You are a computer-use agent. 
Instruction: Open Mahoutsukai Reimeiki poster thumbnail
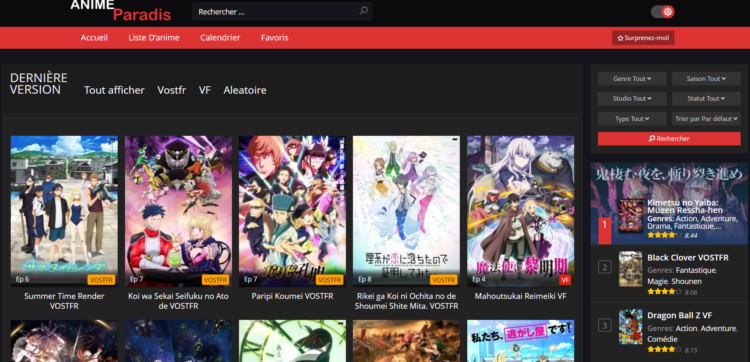click(x=520, y=211)
